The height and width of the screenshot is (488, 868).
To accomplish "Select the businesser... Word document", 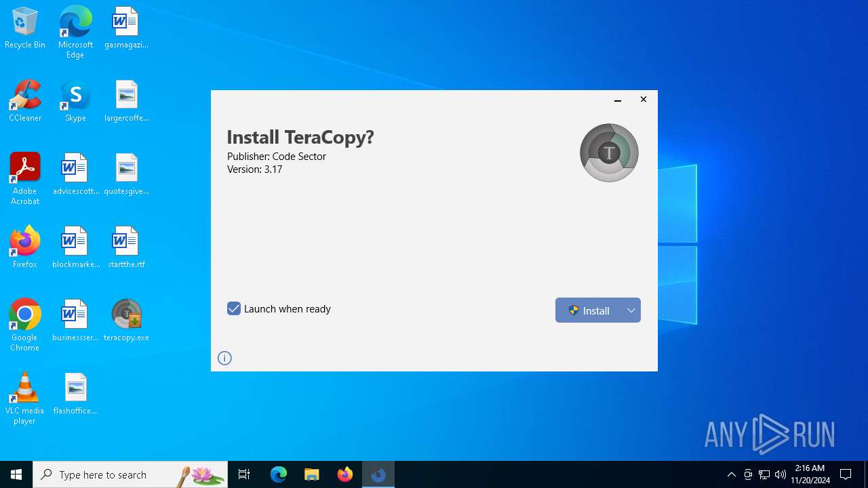I will coord(75,321).
